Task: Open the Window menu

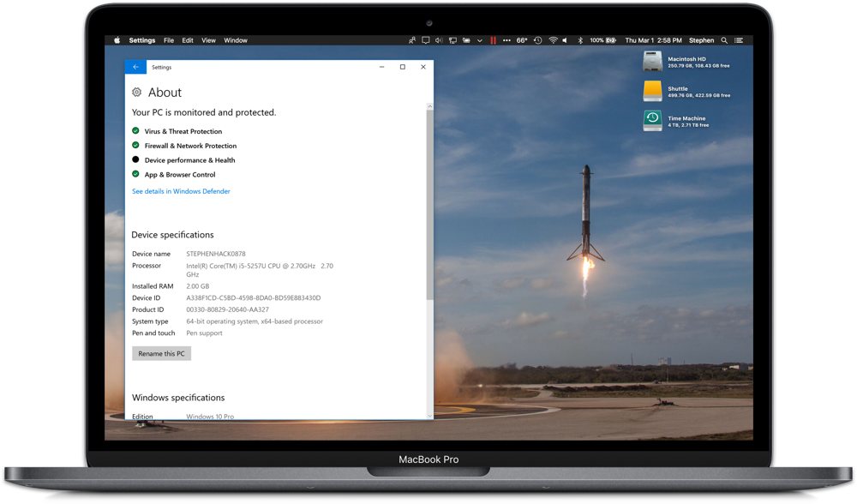Action: 236,40
